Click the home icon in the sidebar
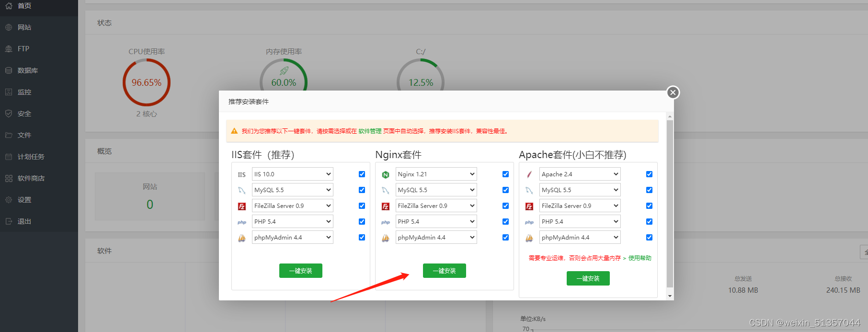This screenshot has height=332, width=868. point(9,6)
